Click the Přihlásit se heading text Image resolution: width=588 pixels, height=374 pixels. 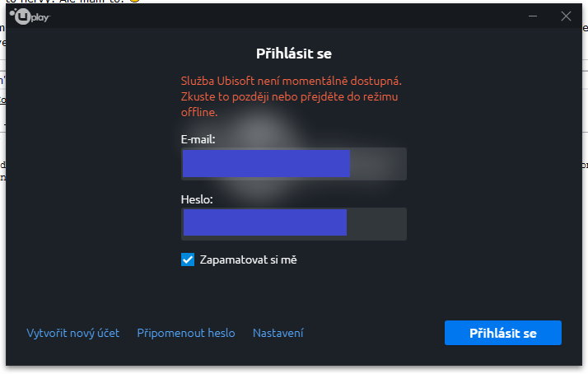[294, 54]
